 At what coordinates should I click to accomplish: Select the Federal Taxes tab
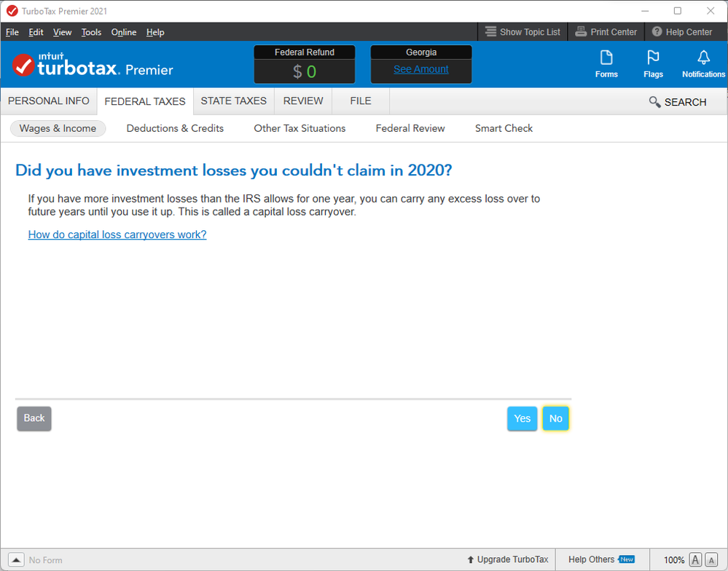(x=145, y=101)
